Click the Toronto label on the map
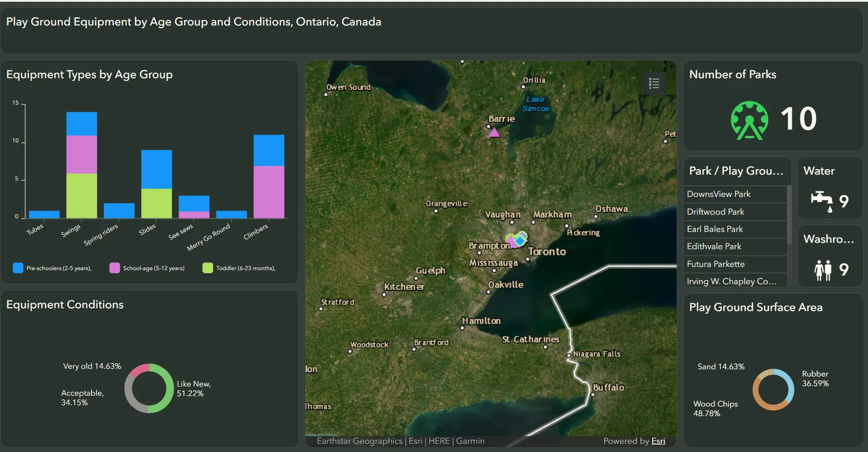This screenshot has width=868, height=452. [547, 251]
